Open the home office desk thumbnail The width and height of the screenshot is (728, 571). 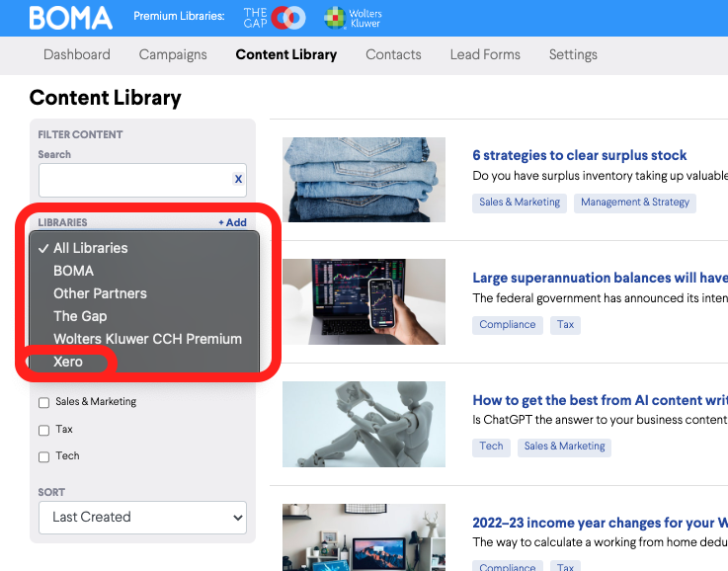[364, 537]
